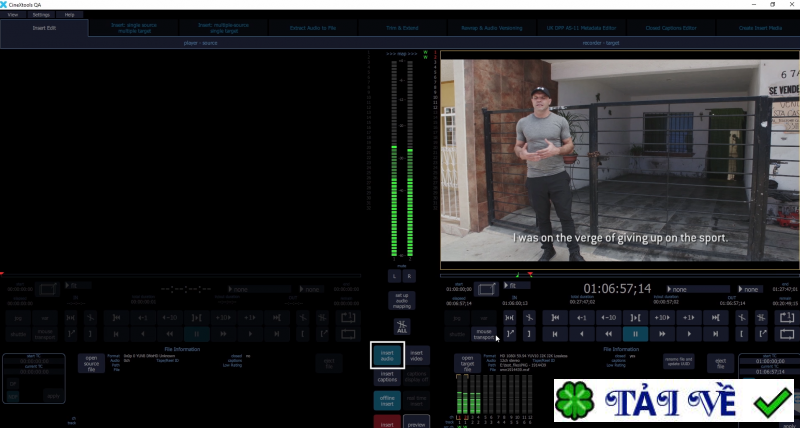This screenshot has width=800, height=428.
Task: Open the source player fit dropdown
Action: (78, 286)
